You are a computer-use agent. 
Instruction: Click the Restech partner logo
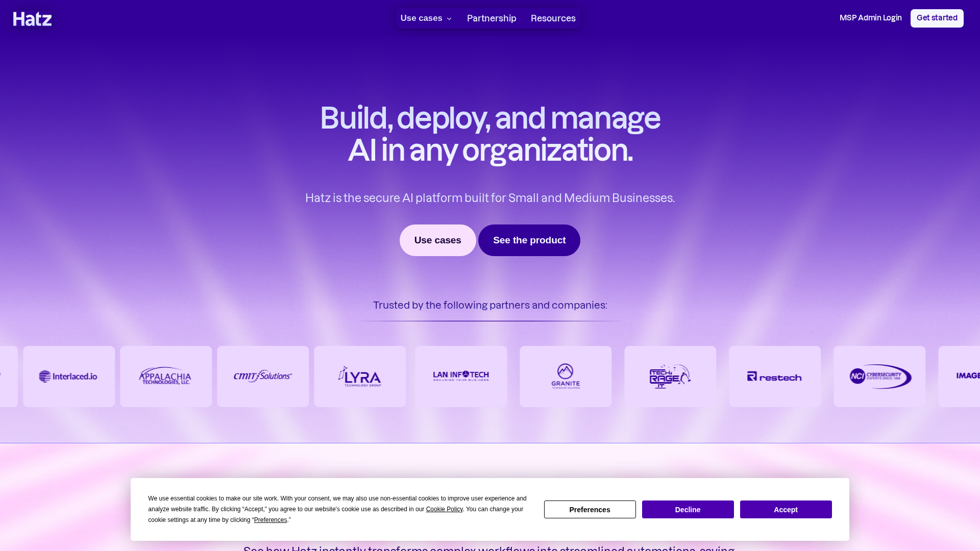coord(775,377)
